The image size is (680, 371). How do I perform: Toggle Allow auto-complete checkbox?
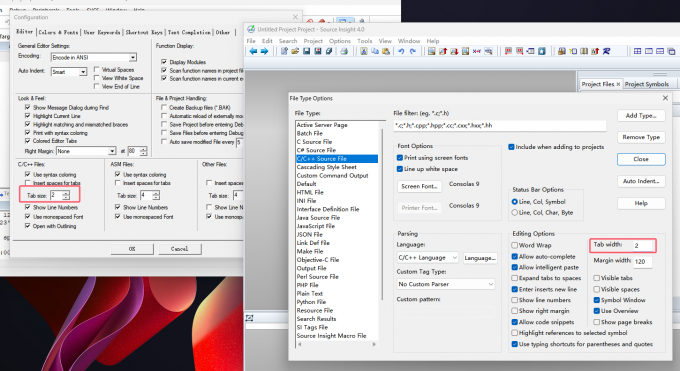tap(515, 256)
